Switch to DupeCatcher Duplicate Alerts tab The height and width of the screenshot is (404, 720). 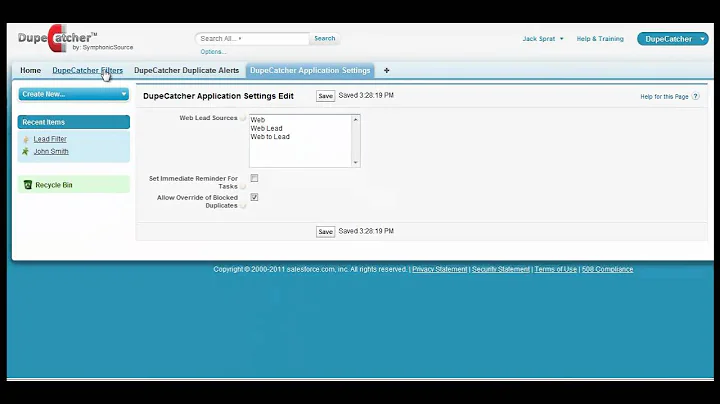tap(186, 70)
